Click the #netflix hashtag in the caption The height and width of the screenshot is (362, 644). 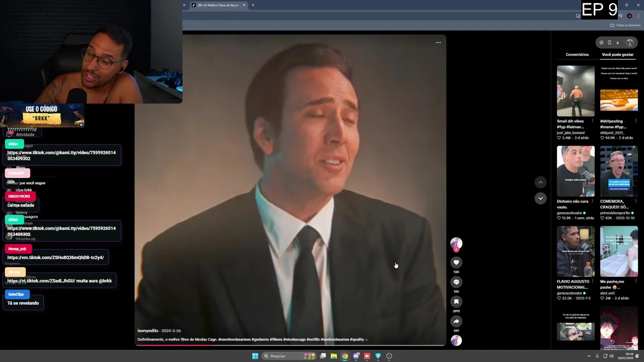(312, 339)
